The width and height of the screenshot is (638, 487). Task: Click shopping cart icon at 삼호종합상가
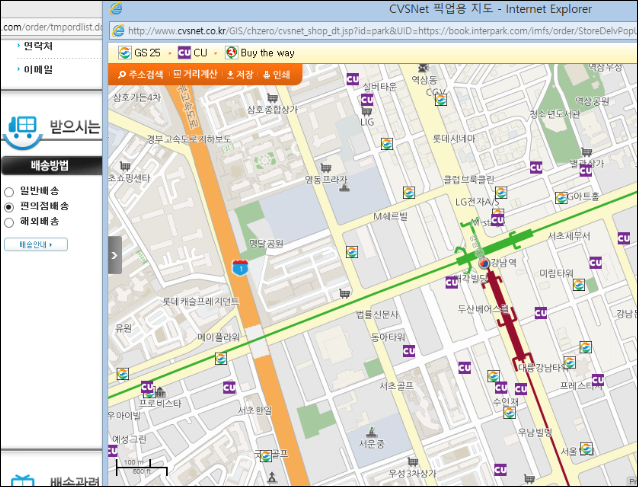click(272, 98)
